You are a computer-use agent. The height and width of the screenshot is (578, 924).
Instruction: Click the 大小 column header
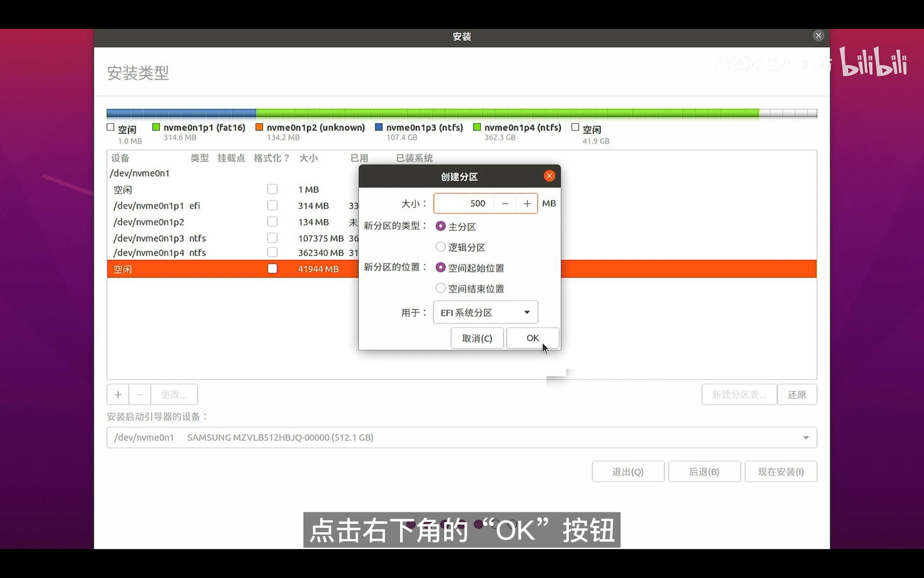(x=309, y=158)
